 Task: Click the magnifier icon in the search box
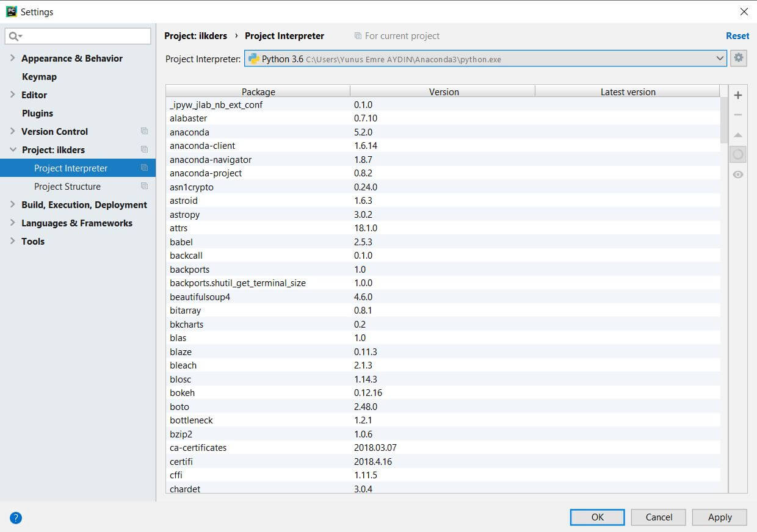pos(15,37)
